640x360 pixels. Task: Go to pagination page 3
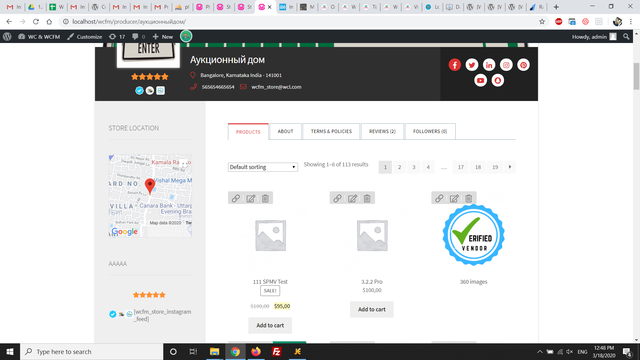point(414,167)
